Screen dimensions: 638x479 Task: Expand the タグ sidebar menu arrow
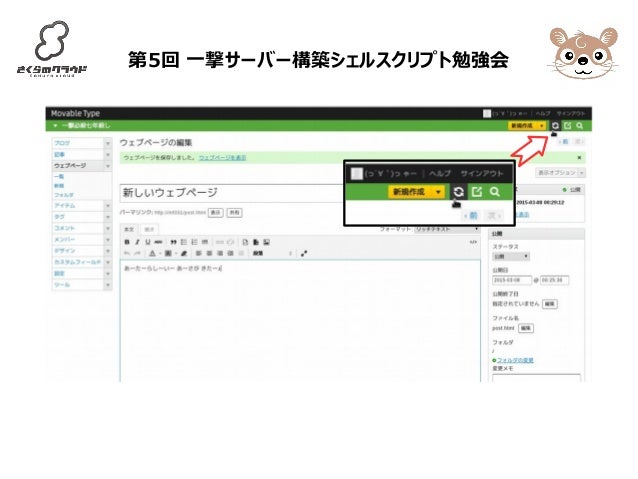click(x=108, y=217)
